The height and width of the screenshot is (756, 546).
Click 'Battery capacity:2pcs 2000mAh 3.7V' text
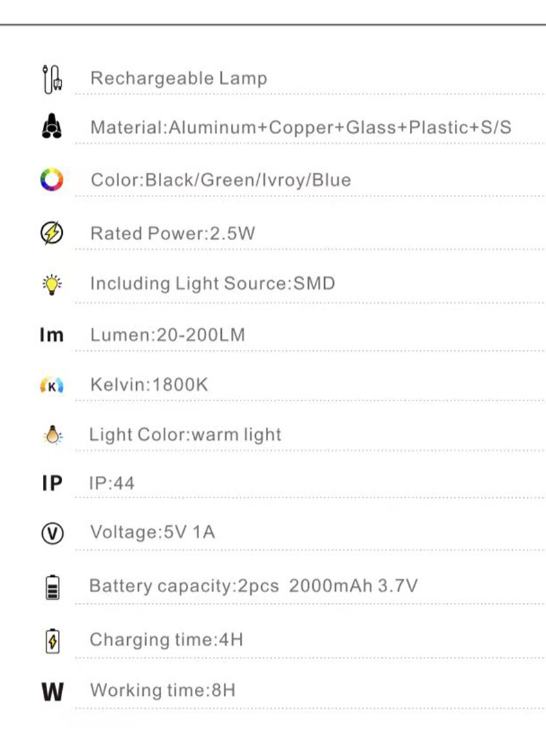pyautogui.click(x=253, y=587)
